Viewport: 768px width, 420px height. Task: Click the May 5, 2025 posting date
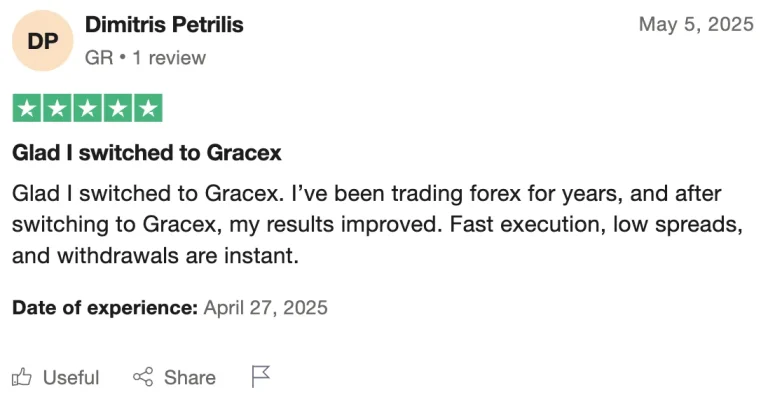coord(696,24)
